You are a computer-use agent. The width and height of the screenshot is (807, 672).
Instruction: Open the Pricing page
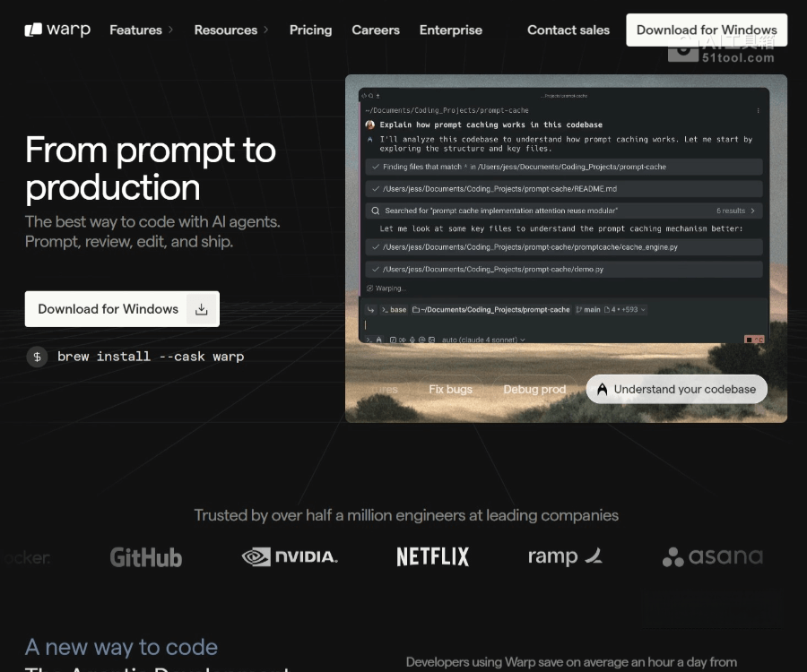pos(310,30)
